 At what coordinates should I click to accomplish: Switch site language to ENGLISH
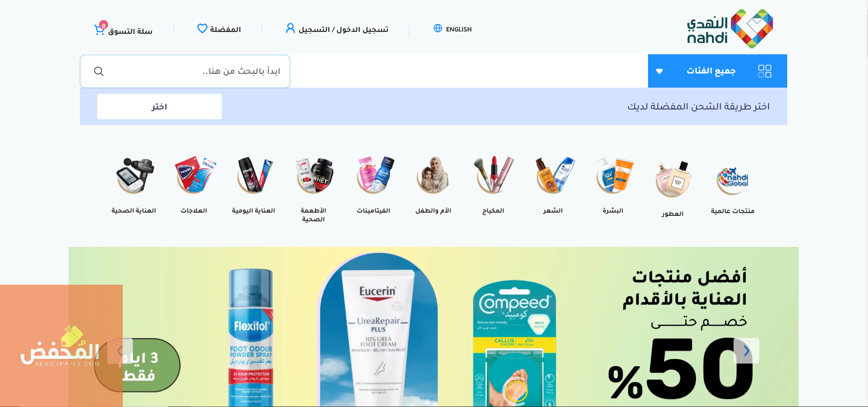(x=459, y=29)
